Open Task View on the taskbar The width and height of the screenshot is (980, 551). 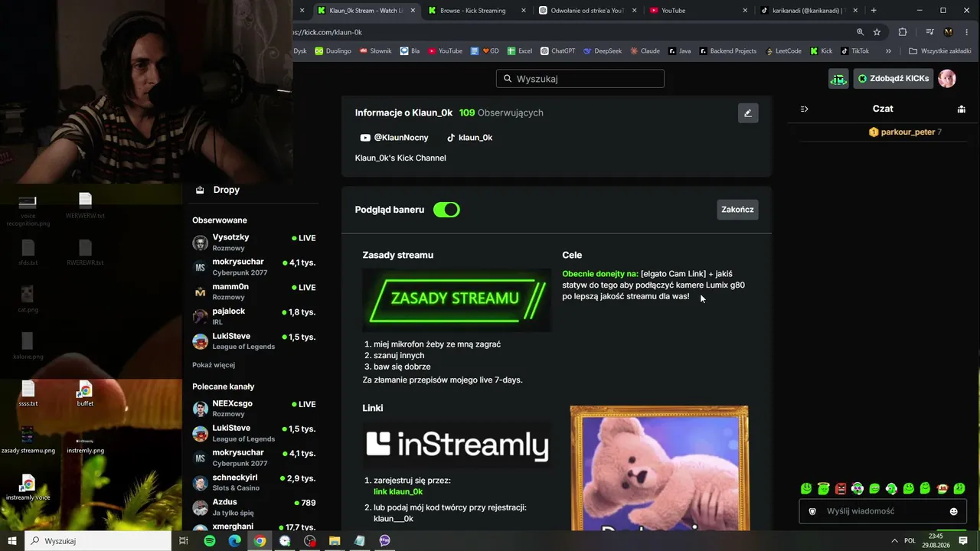point(184,541)
